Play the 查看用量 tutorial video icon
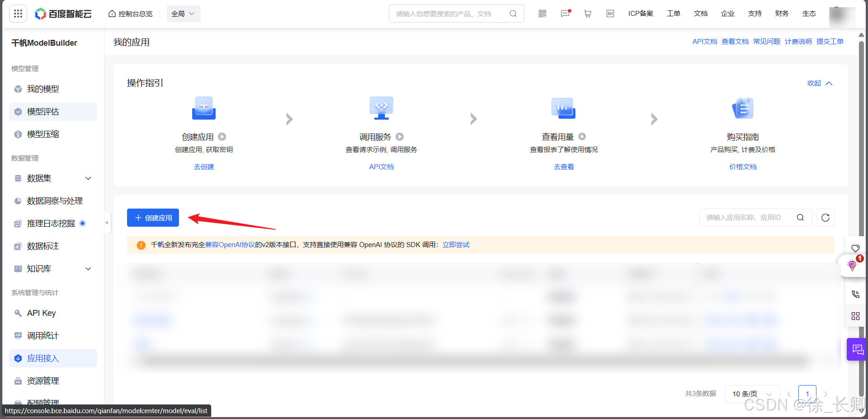The width and height of the screenshot is (868, 419). click(x=582, y=137)
